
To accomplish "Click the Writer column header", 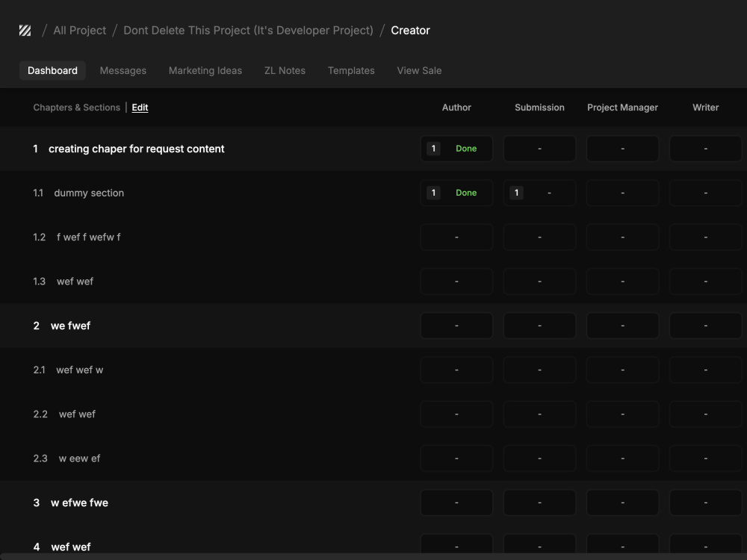I will coord(706,108).
